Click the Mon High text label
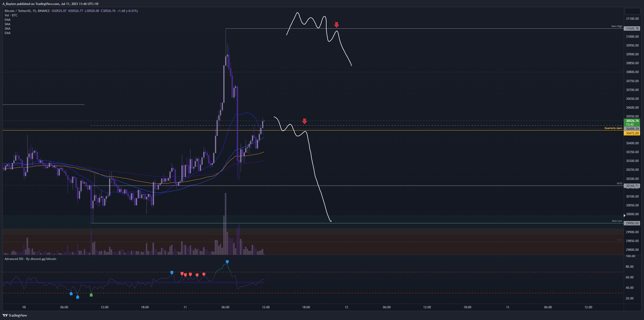Screen dimensions: 644x320 (x=616, y=26)
